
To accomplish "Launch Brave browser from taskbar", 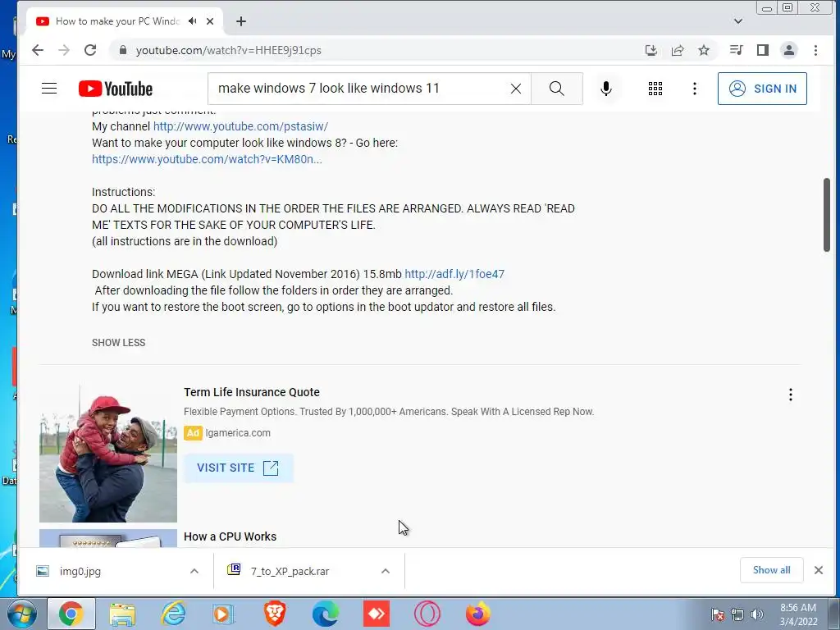I will pyautogui.click(x=275, y=614).
